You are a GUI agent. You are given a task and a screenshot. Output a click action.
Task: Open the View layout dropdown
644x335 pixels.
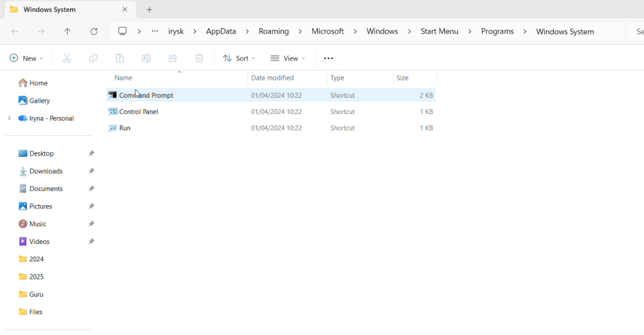pyautogui.click(x=288, y=58)
